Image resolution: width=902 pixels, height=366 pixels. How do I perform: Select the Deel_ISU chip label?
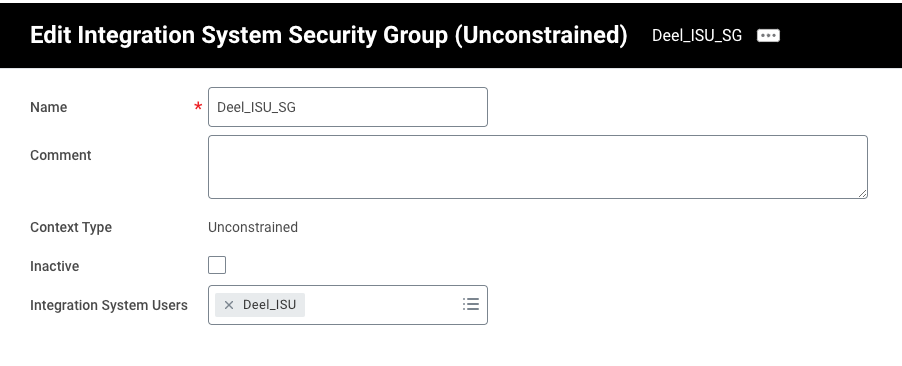(x=269, y=305)
